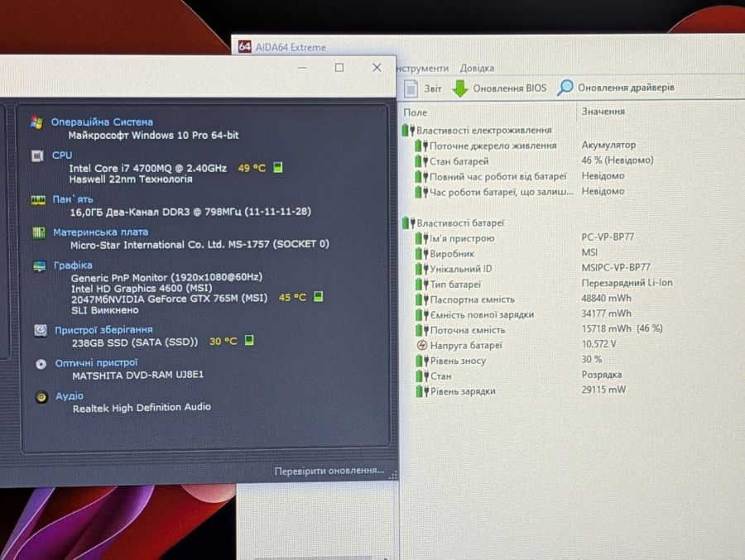
Task: Close the Speccy window
Action: click(377, 68)
